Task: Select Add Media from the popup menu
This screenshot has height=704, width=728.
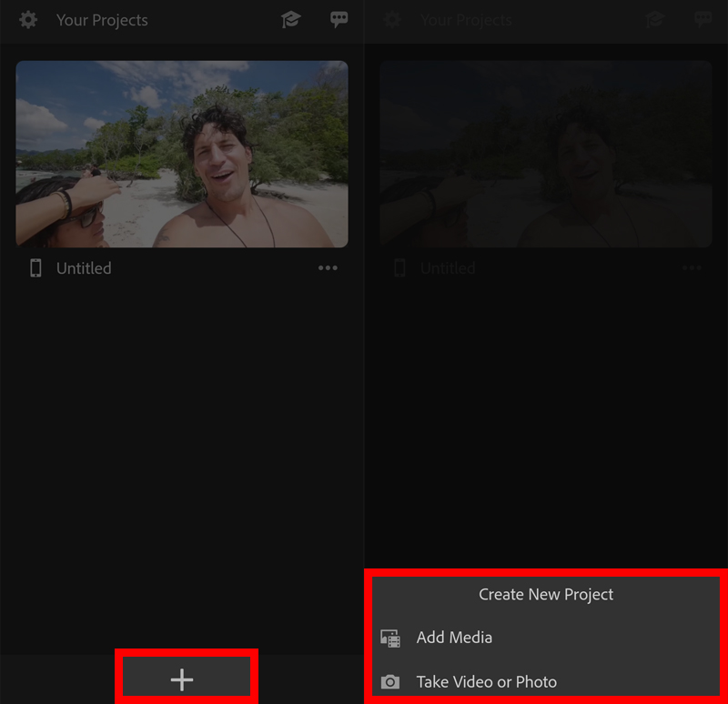Action: (454, 638)
